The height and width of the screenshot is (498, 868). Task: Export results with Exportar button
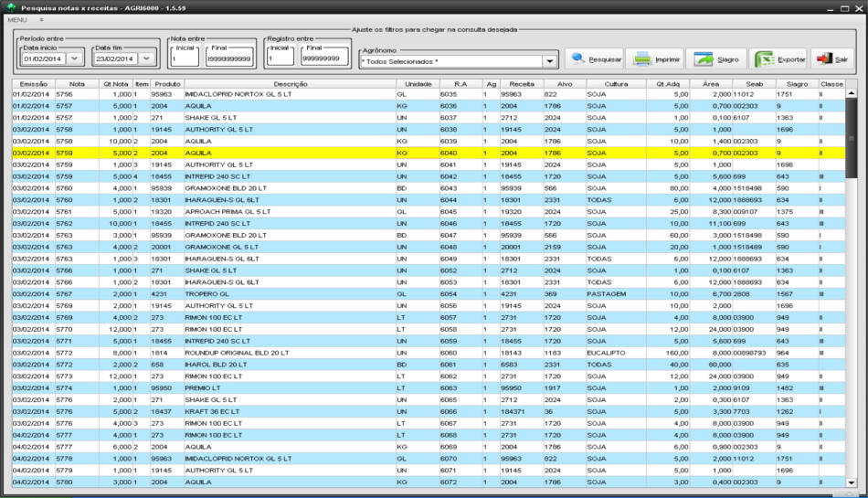pos(778,59)
